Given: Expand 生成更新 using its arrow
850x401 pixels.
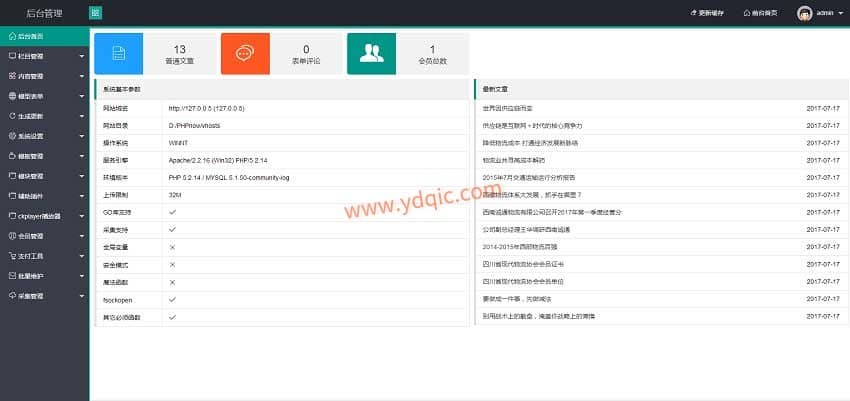Looking at the screenshot, I should click(82, 117).
